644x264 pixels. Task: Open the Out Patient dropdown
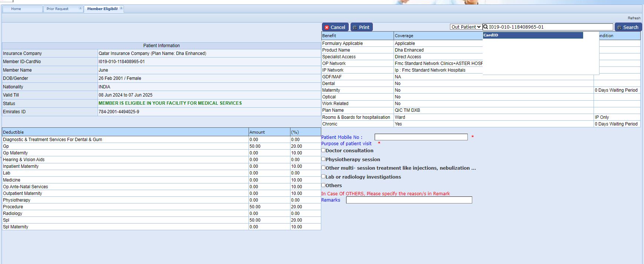(466, 27)
